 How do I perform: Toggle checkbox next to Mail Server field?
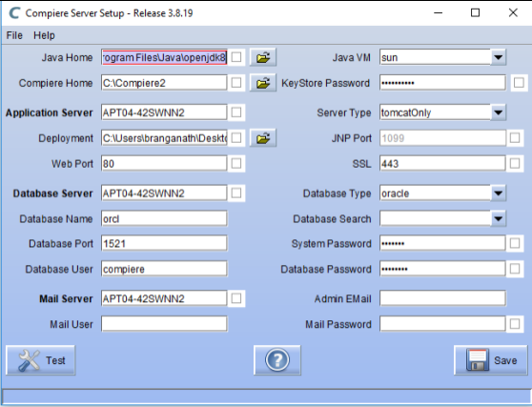[236, 298]
